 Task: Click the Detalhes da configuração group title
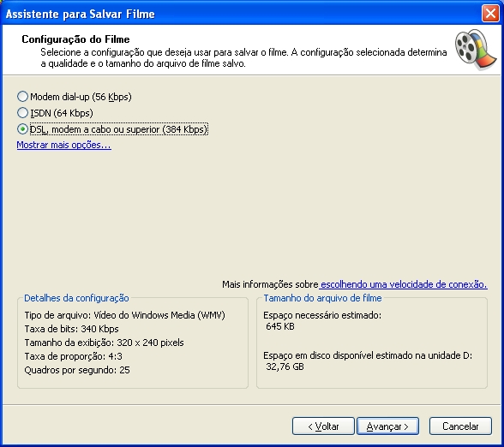[76, 298]
